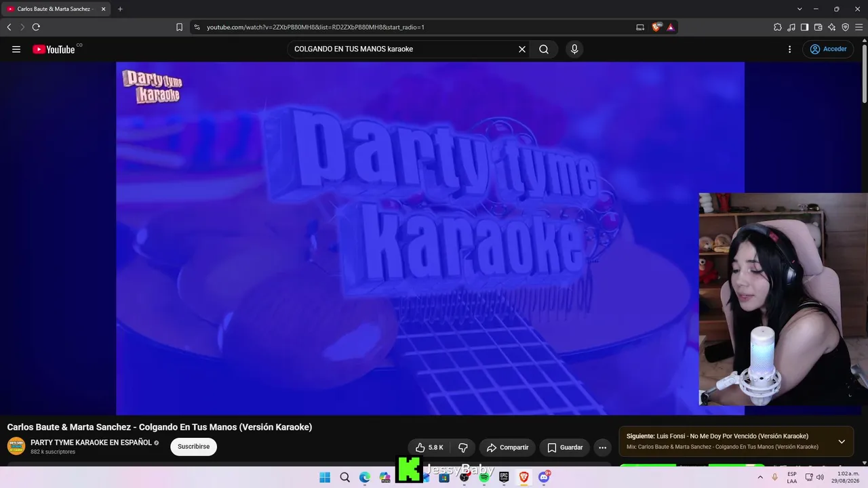Viewport: 868px width, 488px height.
Task: Open PARTY TYME KARAOKE EN ESPAÑOL channel avatar
Action: pos(16,446)
